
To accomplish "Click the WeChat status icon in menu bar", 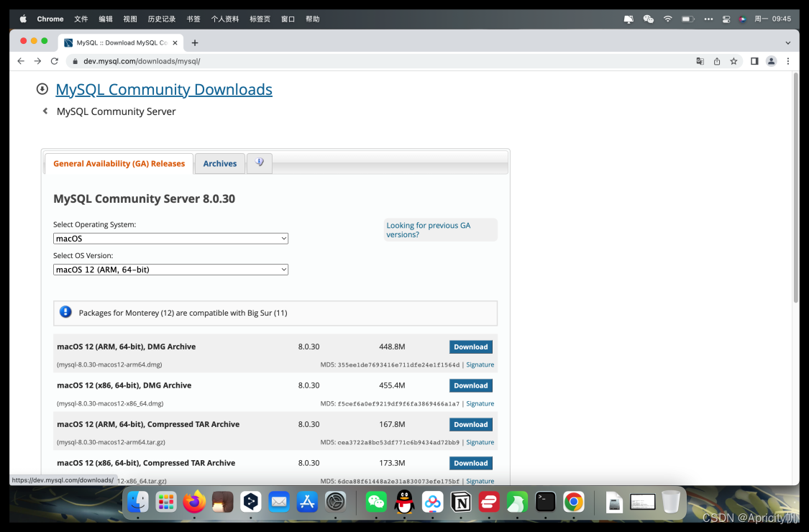I will click(x=648, y=19).
